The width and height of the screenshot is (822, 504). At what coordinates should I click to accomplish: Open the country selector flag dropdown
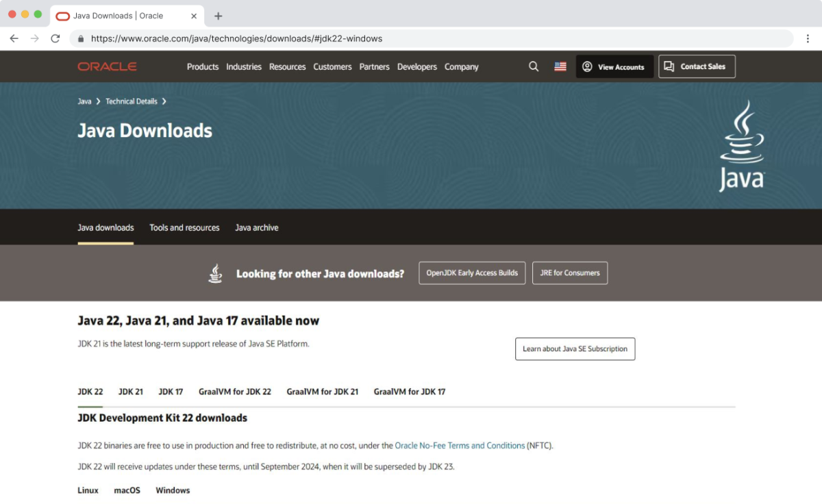tap(560, 66)
